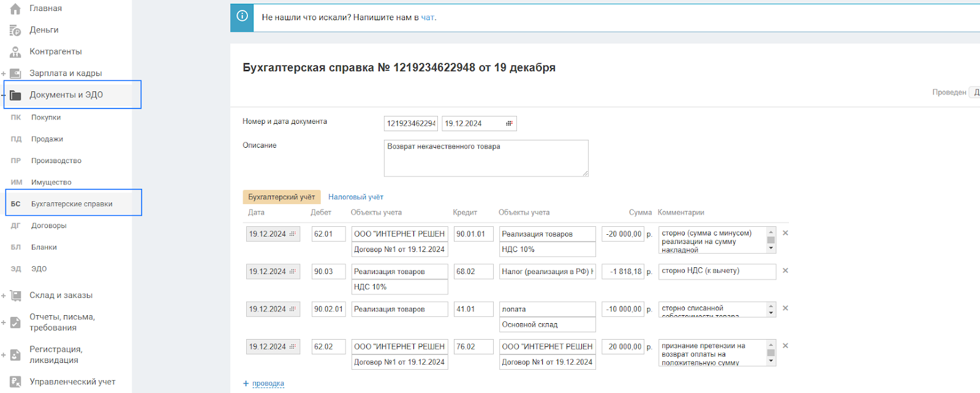Open the Имущество submenu item
This screenshot has width=980, height=393.
click(51, 182)
